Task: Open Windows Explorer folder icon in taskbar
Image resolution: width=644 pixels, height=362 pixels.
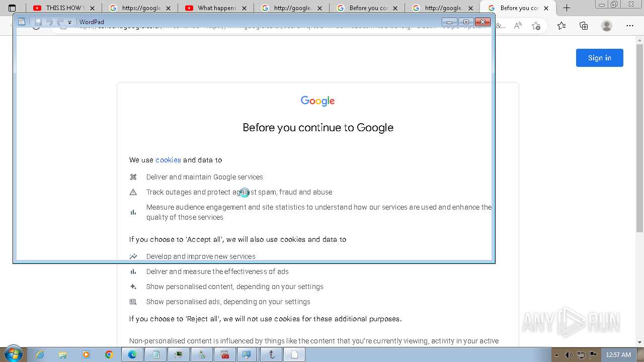Action: (63, 354)
